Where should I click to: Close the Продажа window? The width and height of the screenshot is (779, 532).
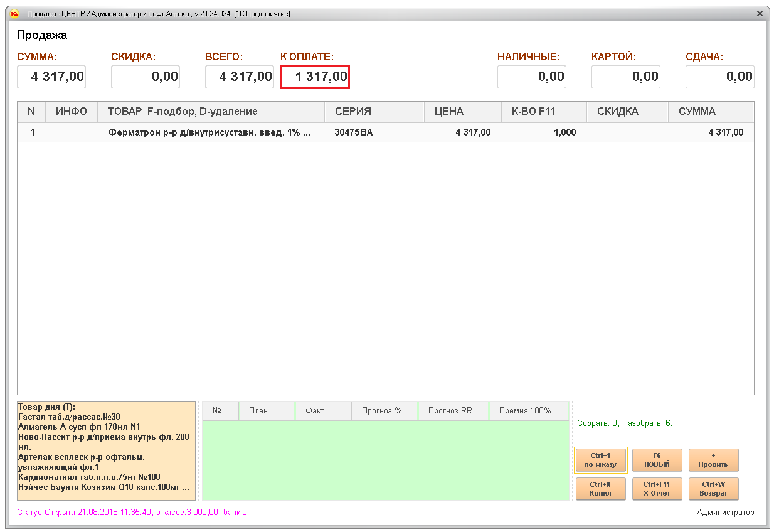tap(760, 13)
